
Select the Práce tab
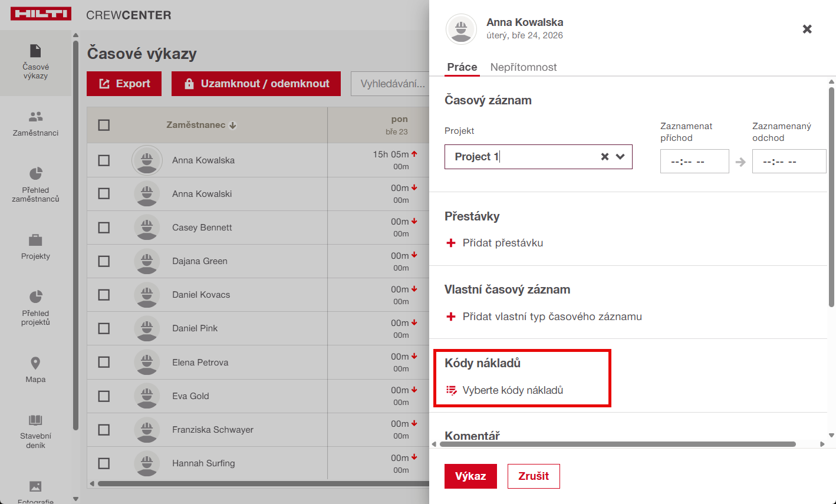(462, 67)
